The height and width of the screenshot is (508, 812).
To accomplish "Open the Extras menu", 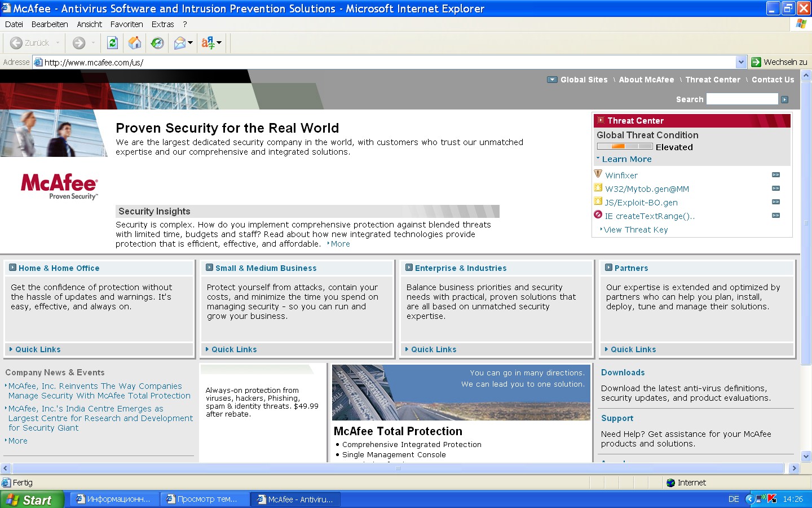I will click(163, 24).
